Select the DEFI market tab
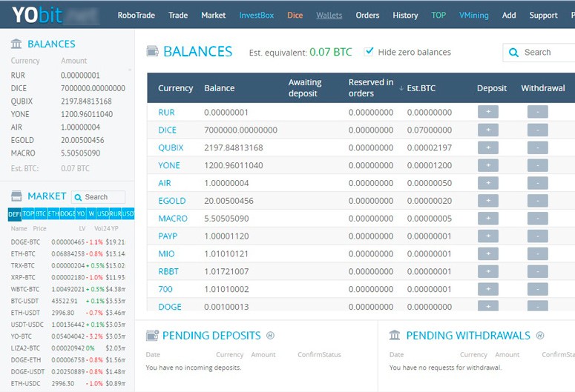Image resolution: width=575 pixels, height=392 pixels. tap(15, 214)
